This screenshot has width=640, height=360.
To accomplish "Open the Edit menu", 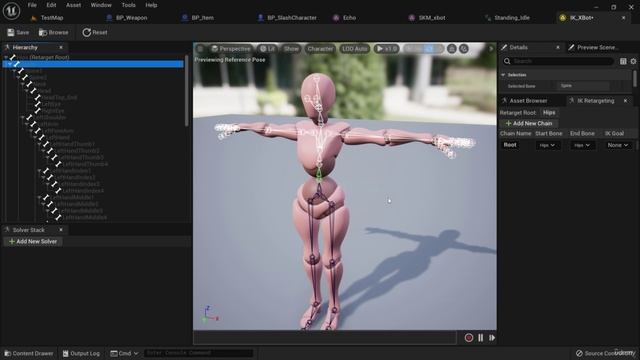I will [x=51, y=5].
